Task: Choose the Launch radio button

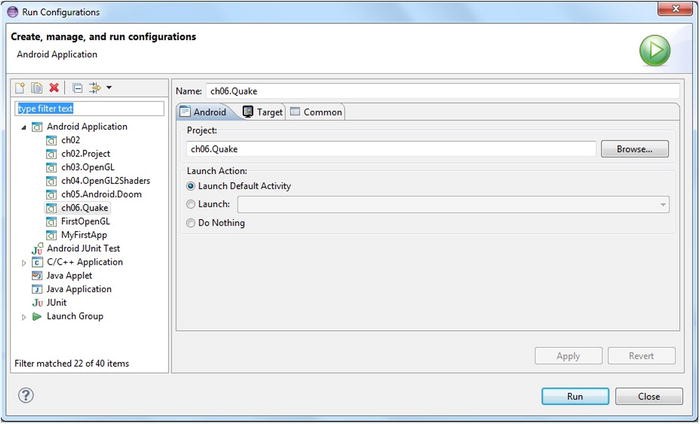Action: [191, 204]
